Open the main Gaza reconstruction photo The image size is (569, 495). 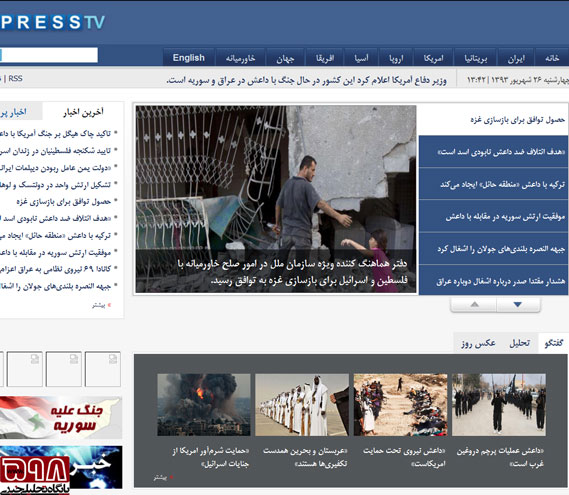276,199
